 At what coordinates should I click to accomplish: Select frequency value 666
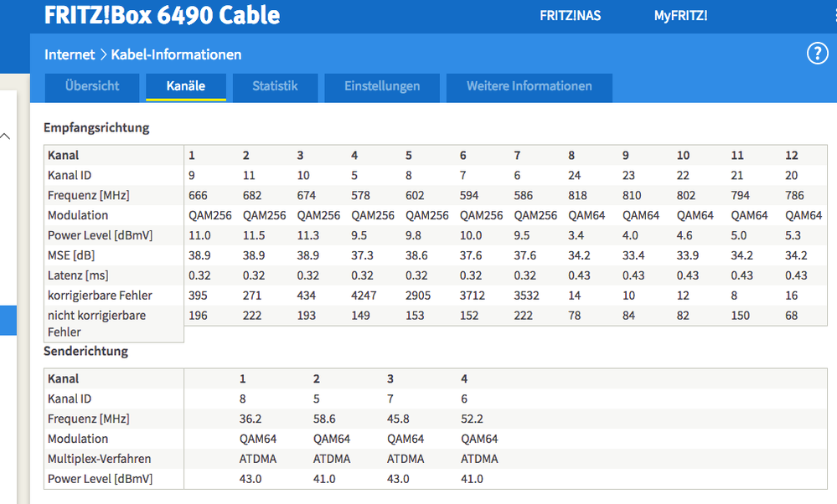click(198, 195)
